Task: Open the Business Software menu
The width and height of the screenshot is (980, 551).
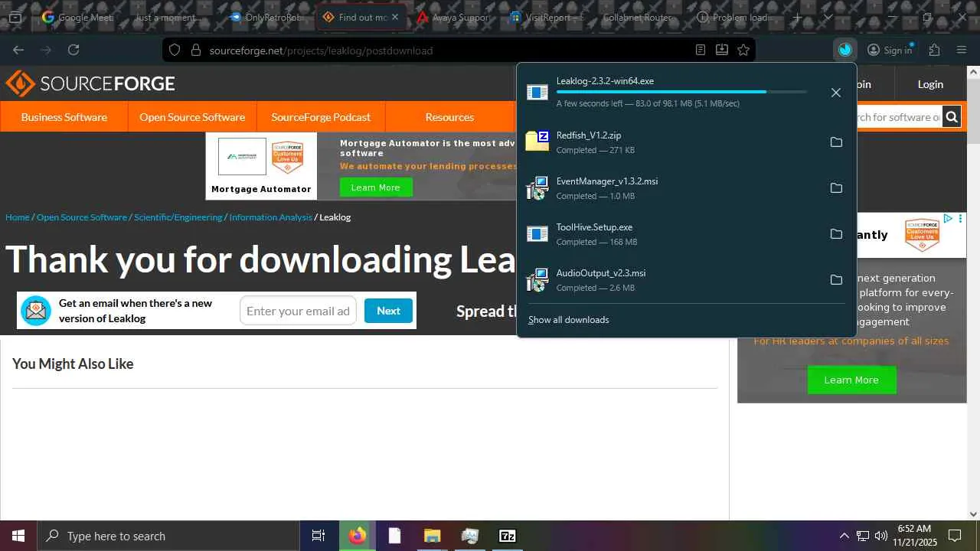Action: click(64, 117)
